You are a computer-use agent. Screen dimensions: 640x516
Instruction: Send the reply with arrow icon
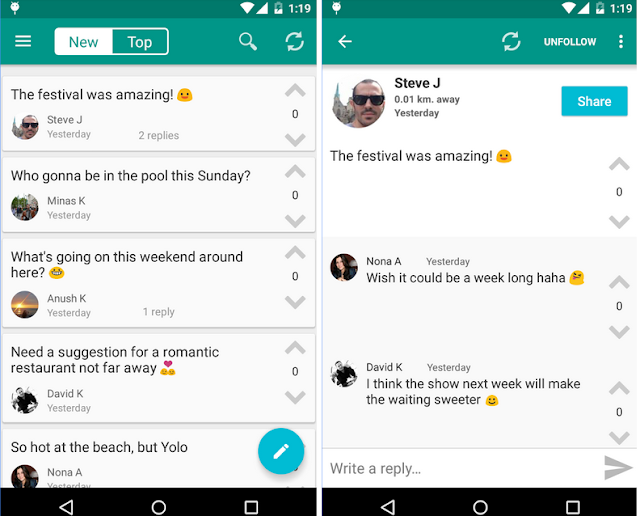pos(618,467)
